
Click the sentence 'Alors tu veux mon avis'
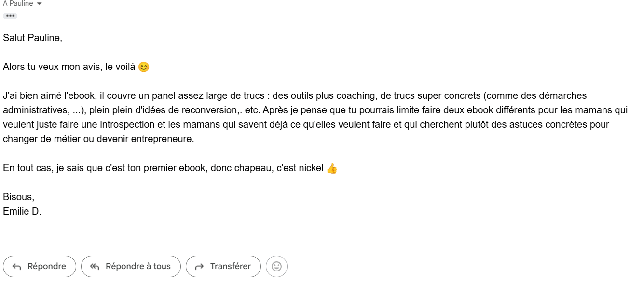[52, 67]
